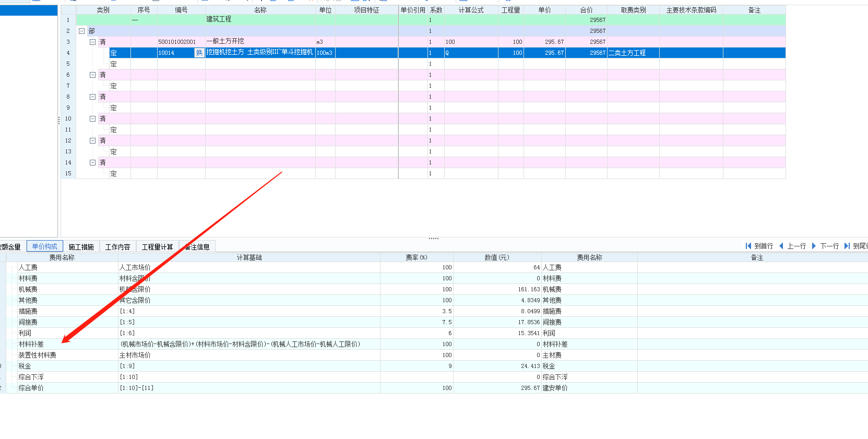Screen dimensions: 868x439
Task: Click the 7.5 rate cell for 间接费
Action: 417,322
